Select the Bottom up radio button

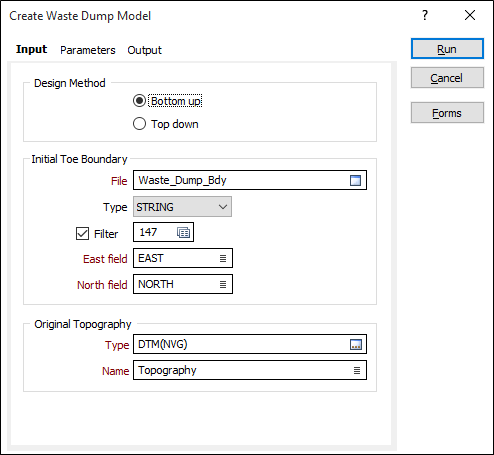click(x=139, y=101)
